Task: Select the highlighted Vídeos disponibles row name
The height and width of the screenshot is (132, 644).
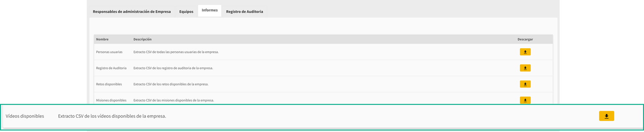Action: click(x=25, y=116)
